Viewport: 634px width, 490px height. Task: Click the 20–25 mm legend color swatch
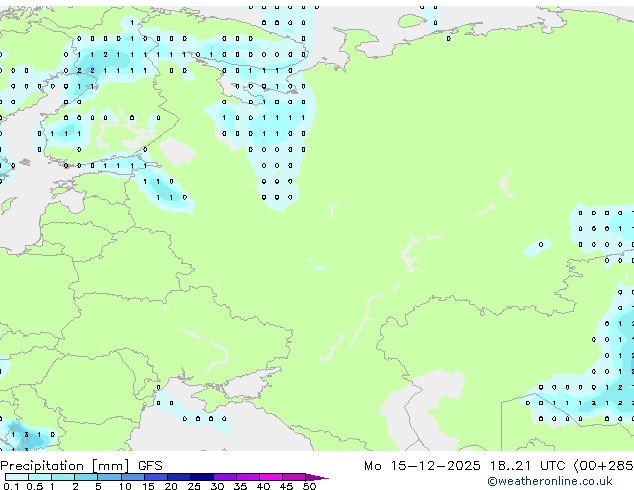tap(179, 477)
